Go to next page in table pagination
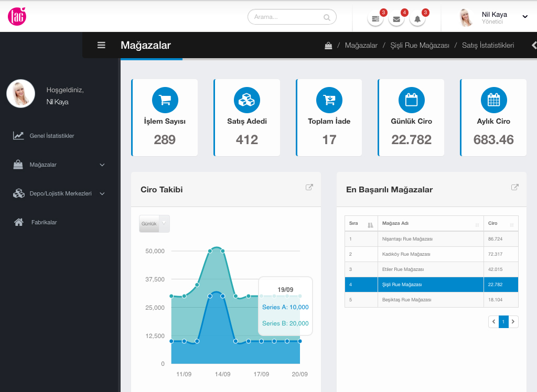 coord(513,322)
